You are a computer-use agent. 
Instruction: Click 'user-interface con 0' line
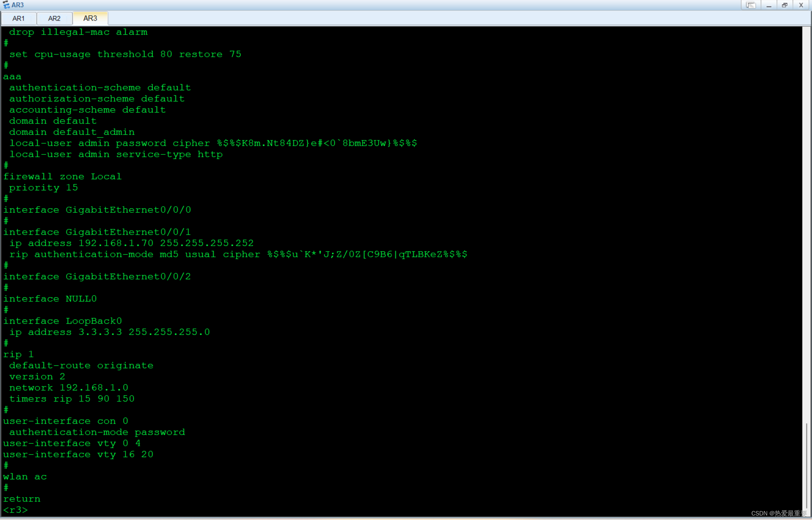[65, 421]
